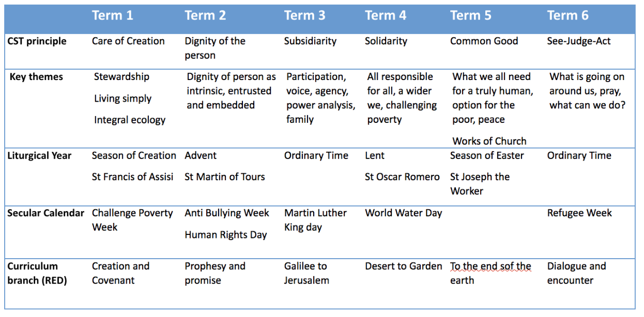Click the Secular Calendar row label

(45, 213)
